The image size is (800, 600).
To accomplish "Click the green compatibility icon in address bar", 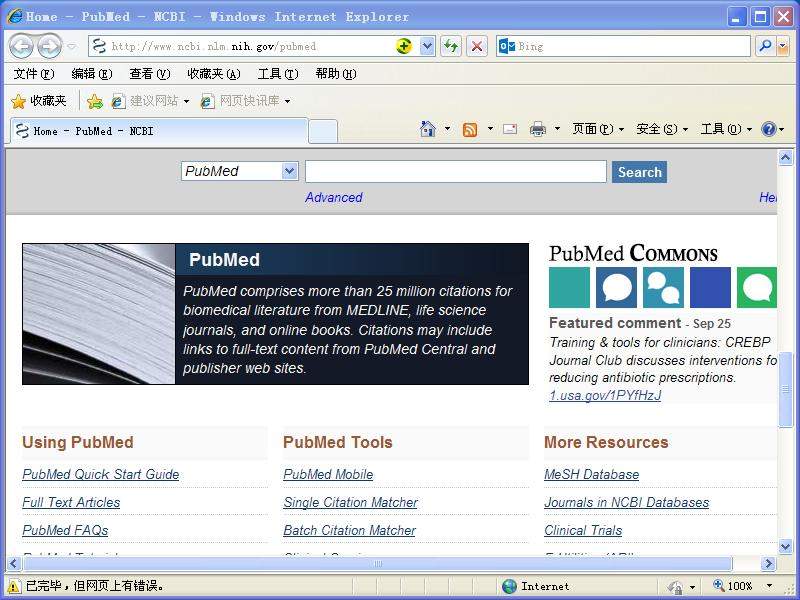I will pyautogui.click(x=404, y=46).
